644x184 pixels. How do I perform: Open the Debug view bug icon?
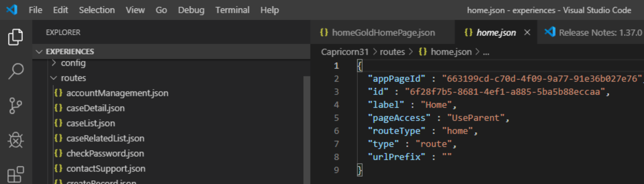coord(15,140)
